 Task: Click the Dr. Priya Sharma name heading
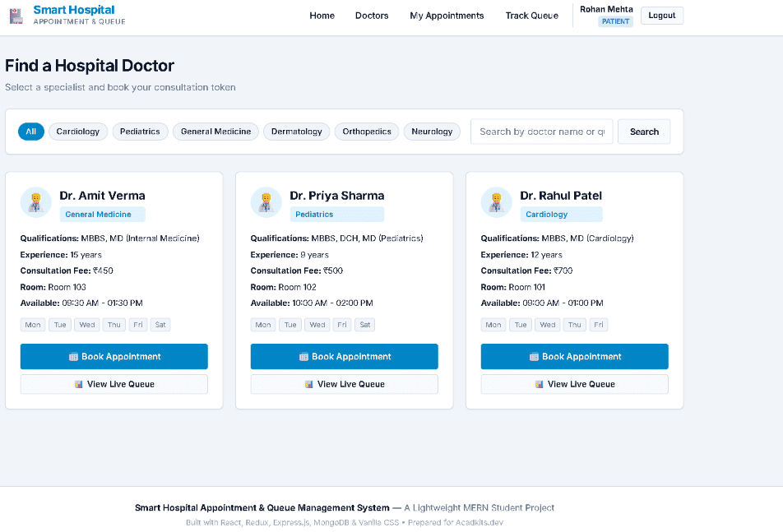pyautogui.click(x=337, y=196)
